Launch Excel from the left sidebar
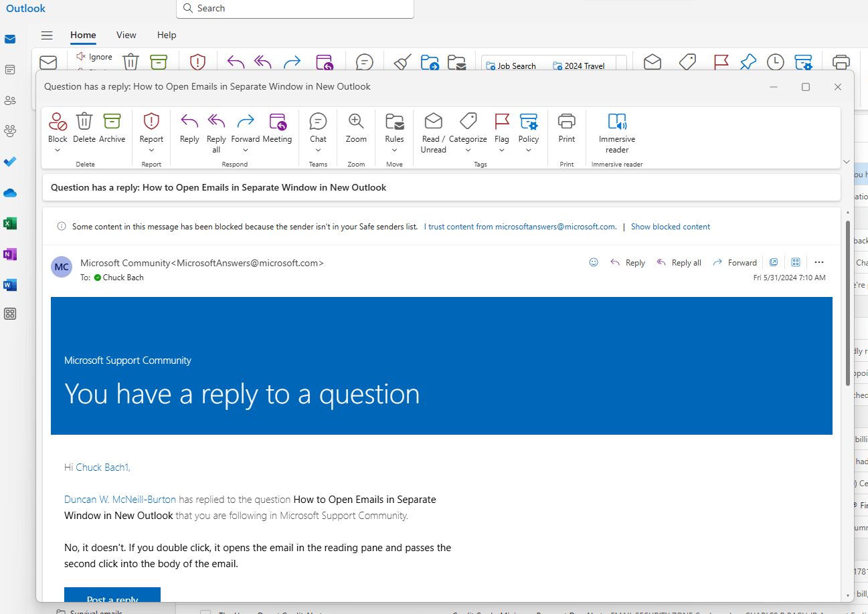The height and width of the screenshot is (614, 868). click(10, 223)
